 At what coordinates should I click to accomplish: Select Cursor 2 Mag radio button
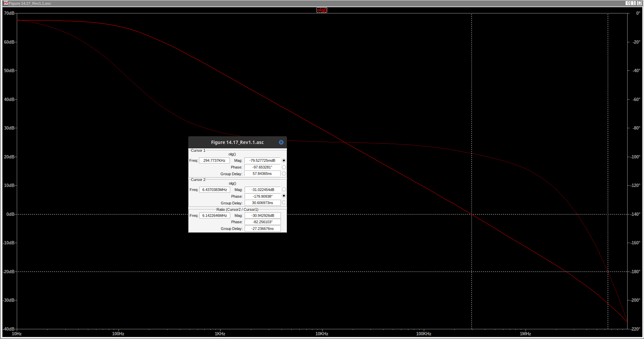pyautogui.click(x=284, y=189)
